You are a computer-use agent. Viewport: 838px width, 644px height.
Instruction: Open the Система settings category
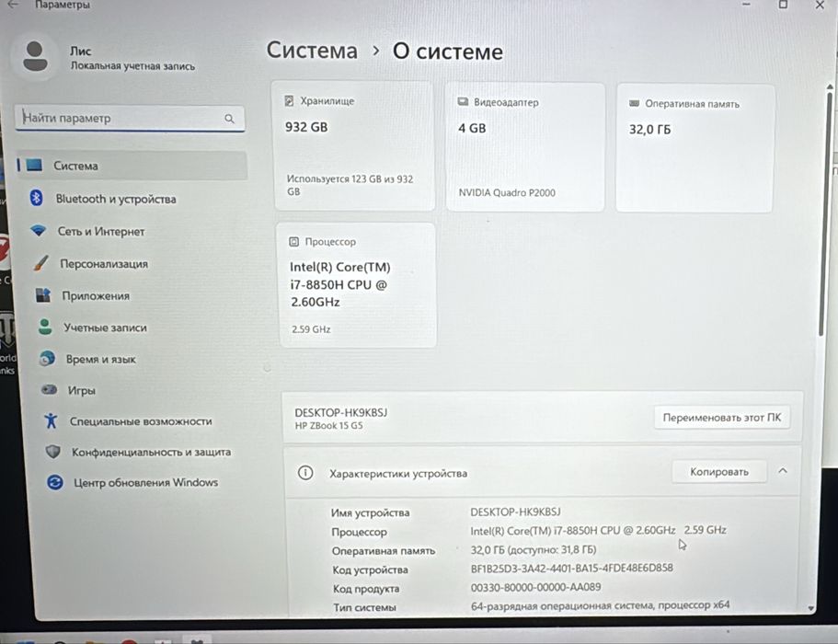132,166
